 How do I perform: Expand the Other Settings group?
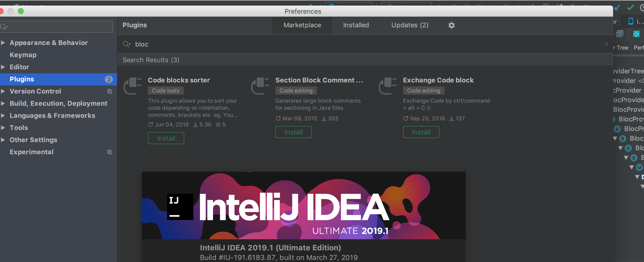[x=3, y=140]
